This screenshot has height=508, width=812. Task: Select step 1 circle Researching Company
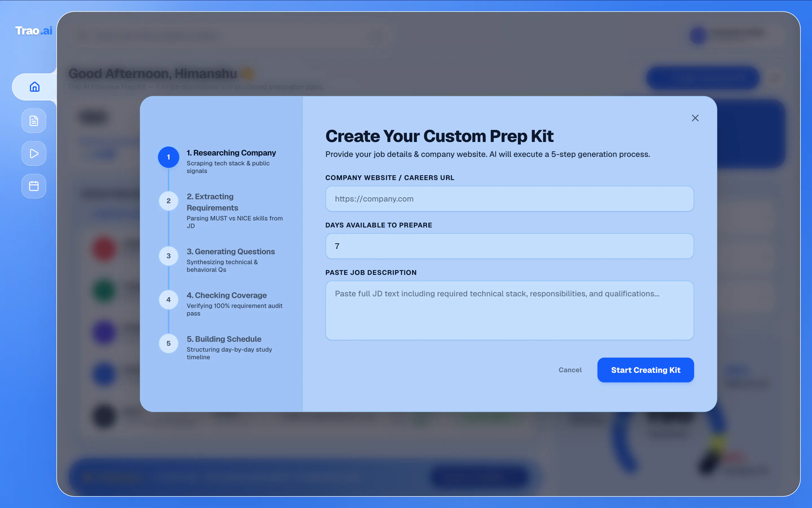click(168, 157)
